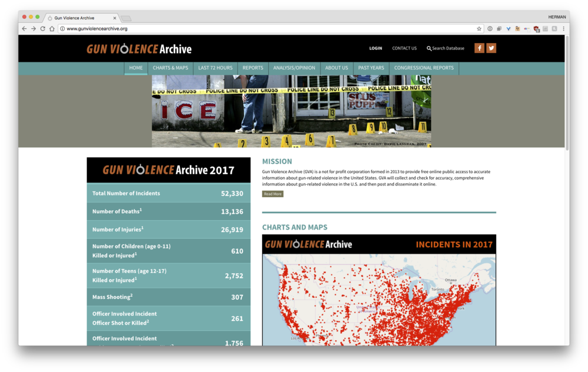Open the CHARTS & MAPS menu
The width and height of the screenshot is (588, 372).
[x=171, y=68]
